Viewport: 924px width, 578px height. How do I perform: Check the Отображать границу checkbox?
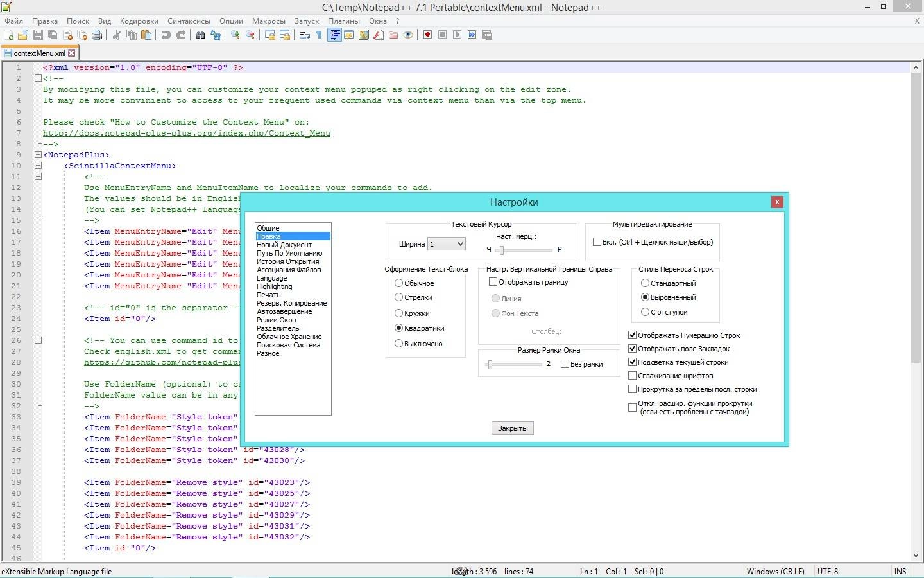click(493, 282)
